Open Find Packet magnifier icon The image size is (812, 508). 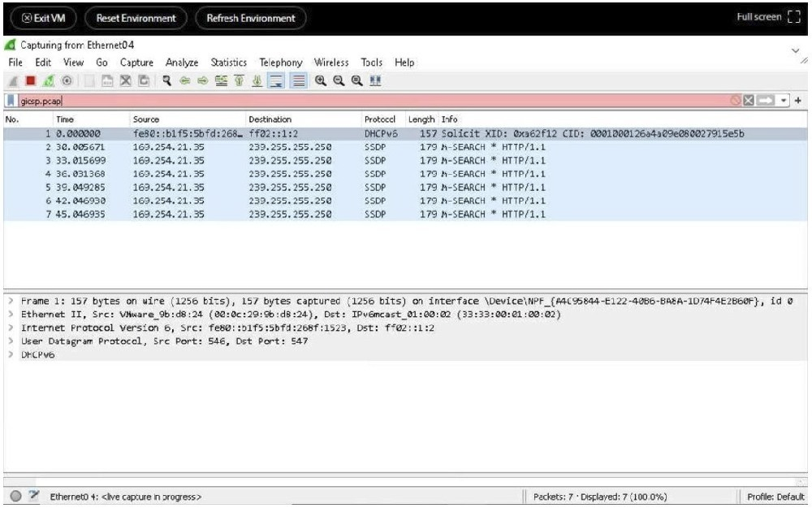click(x=166, y=80)
